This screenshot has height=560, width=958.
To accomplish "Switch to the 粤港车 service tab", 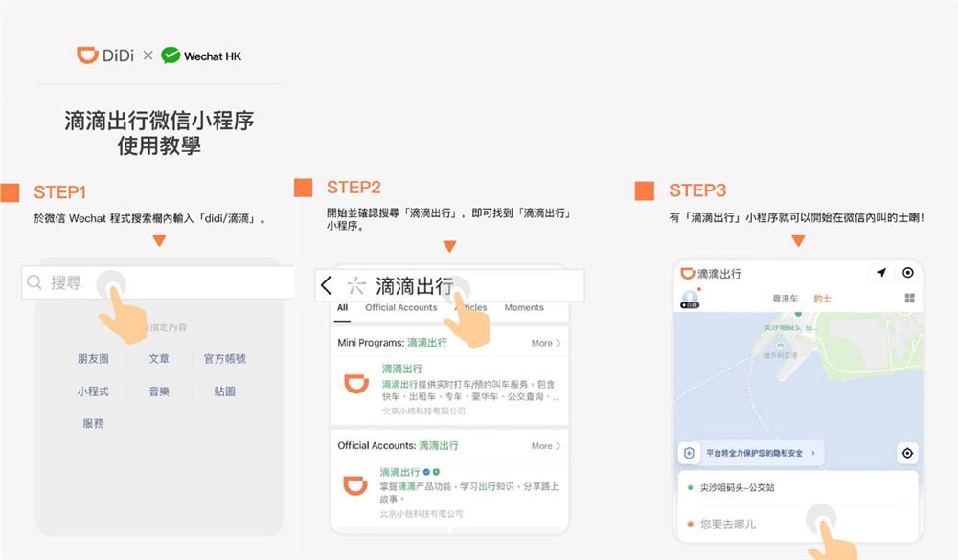I will [x=786, y=299].
